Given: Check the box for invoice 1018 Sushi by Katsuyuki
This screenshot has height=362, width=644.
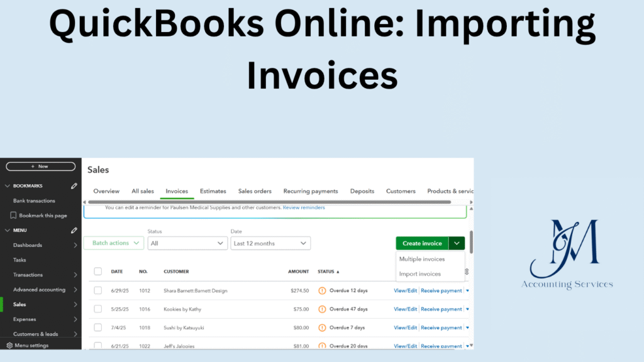Looking at the screenshot, I should (97, 327).
